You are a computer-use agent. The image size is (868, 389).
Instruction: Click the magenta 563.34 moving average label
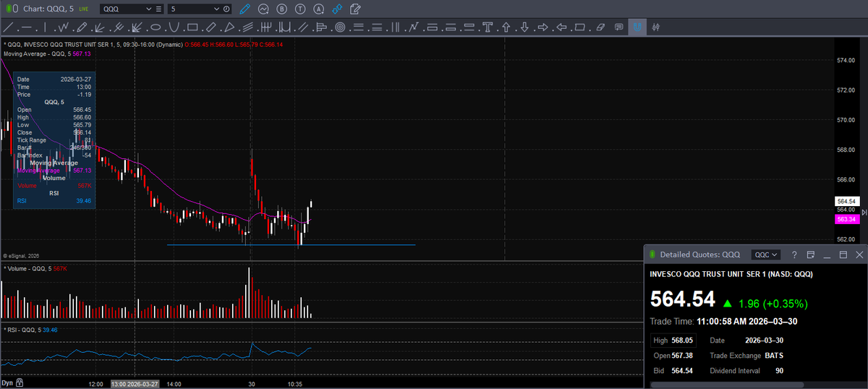tap(846, 218)
